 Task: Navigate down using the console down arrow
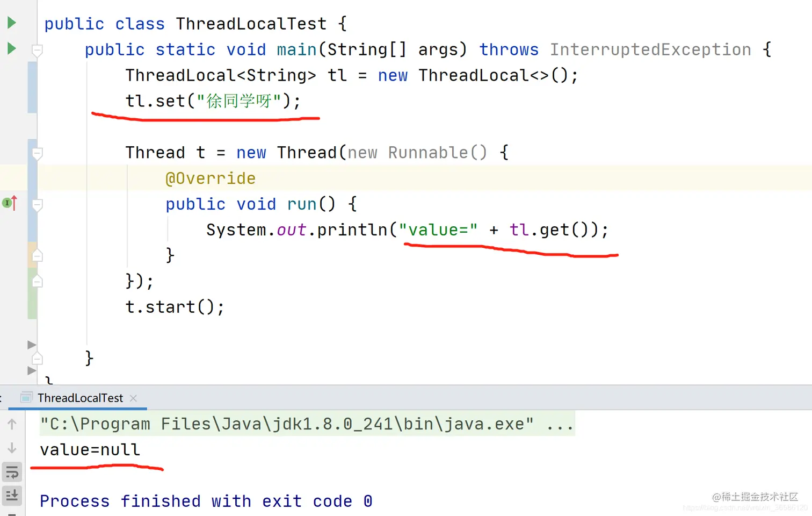point(12,448)
